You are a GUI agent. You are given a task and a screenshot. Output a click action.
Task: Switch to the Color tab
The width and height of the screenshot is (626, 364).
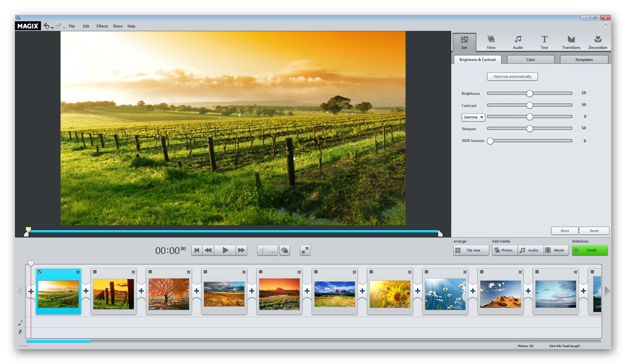pos(531,60)
